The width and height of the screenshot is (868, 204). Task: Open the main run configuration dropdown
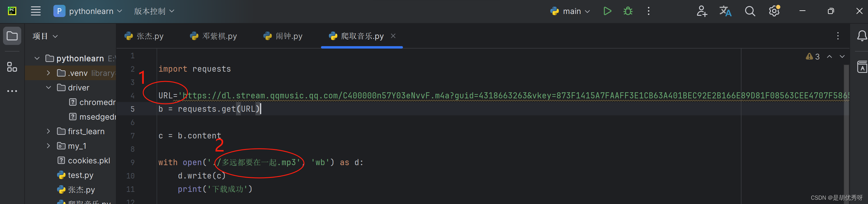pyautogui.click(x=570, y=11)
